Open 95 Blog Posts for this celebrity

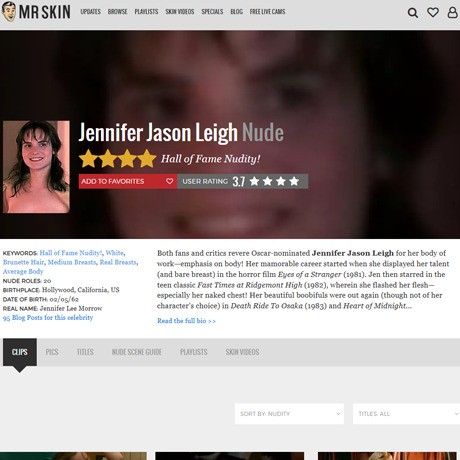(x=48, y=318)
